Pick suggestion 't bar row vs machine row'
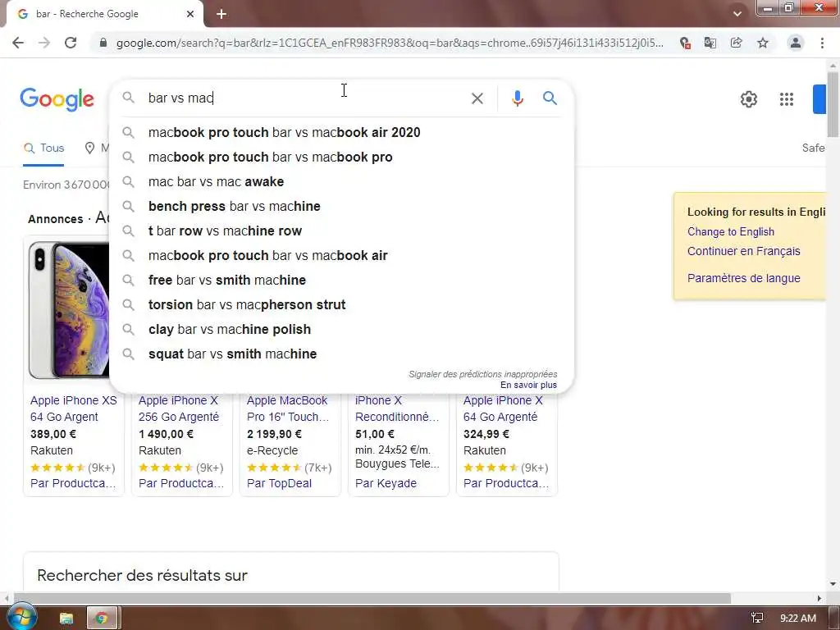Screen dimensions: 840x630 click(341, 231)
